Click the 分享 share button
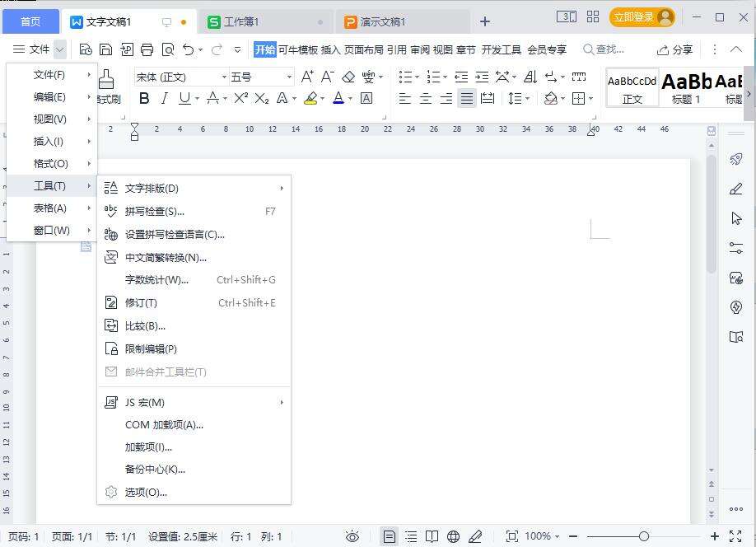Image resolution: width=756 pixels, height=547 pixels. 674,49
